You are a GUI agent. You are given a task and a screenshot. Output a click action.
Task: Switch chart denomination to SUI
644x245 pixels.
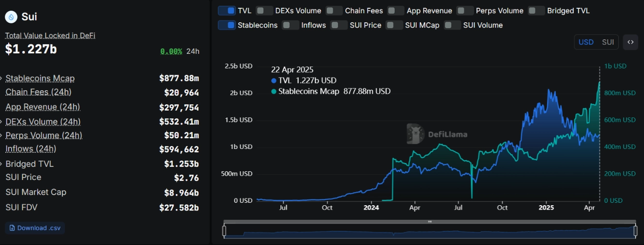tap(608, 42)
